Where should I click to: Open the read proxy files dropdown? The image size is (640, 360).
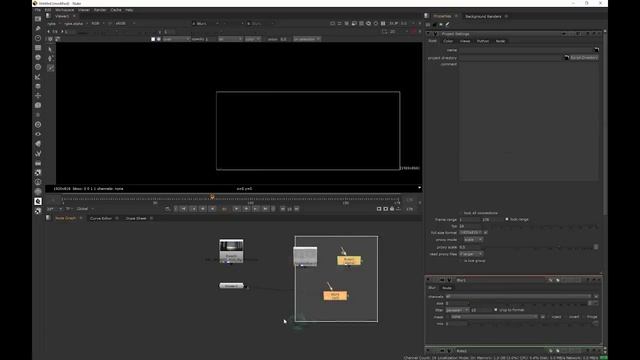pyautogui.click(x=471, y=254)
